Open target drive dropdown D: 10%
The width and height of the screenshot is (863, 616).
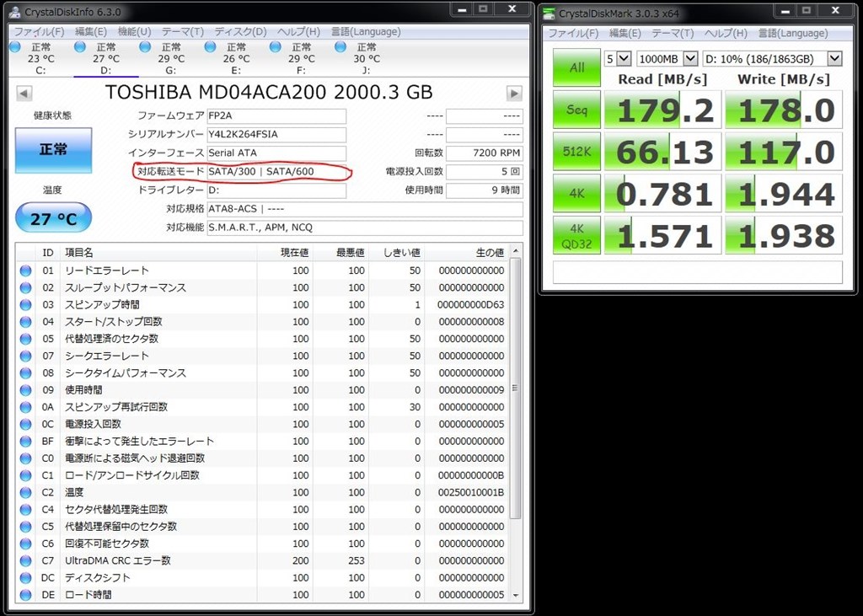(x=773, y=58)
